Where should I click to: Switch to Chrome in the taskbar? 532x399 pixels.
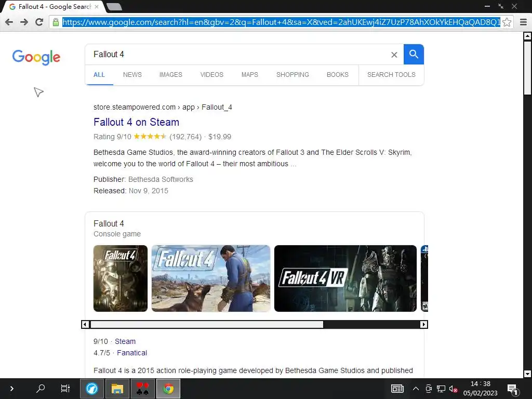[168, 389]
